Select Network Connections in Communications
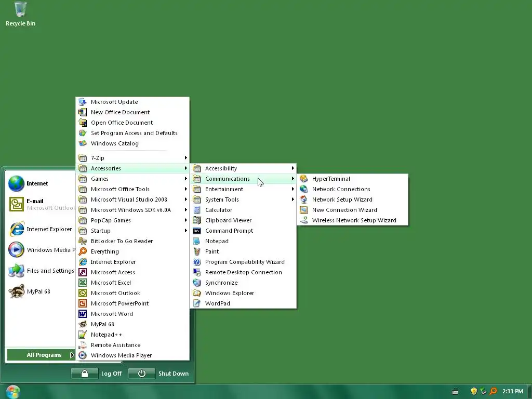 pos(353,189)
